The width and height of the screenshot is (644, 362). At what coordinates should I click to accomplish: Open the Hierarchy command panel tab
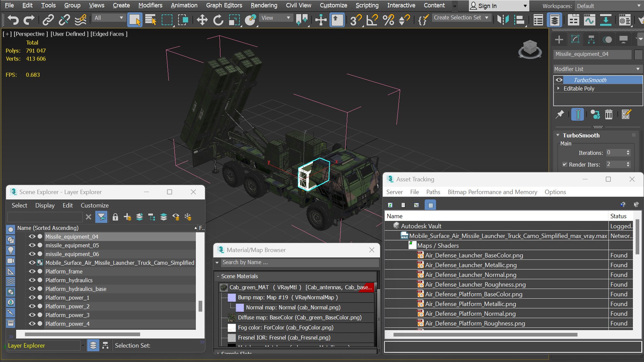click(591, 40)
